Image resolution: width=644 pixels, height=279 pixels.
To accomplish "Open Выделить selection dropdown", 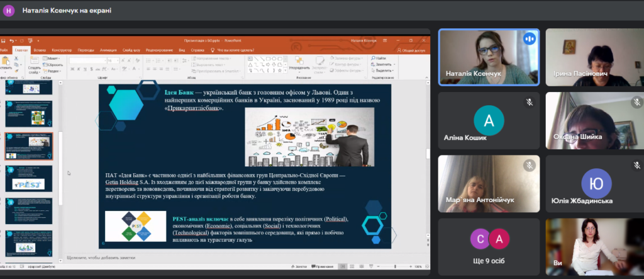I will coord(382,71).
